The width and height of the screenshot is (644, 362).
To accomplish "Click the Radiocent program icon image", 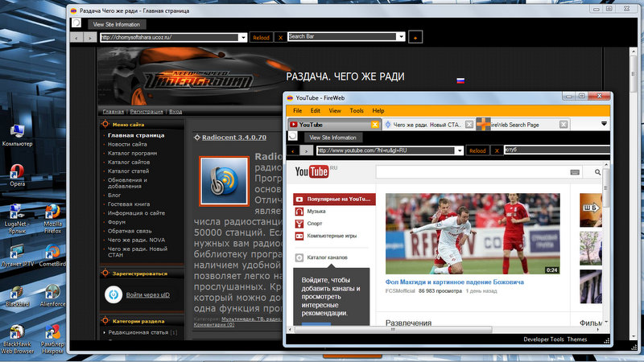I will click(224, 180).
